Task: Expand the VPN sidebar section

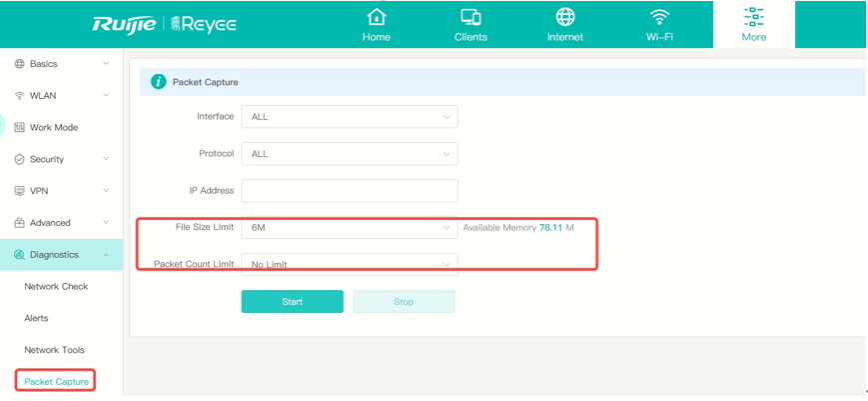Action: click(x=61, y=191)
